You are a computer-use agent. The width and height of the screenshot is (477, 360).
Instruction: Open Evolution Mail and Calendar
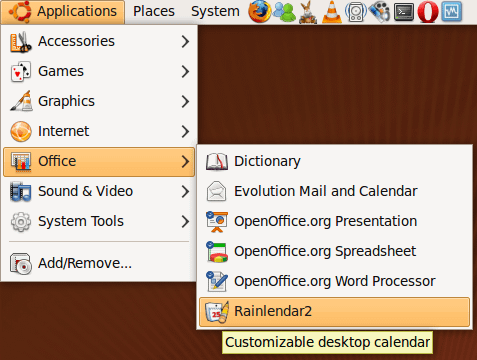point(334,191)
